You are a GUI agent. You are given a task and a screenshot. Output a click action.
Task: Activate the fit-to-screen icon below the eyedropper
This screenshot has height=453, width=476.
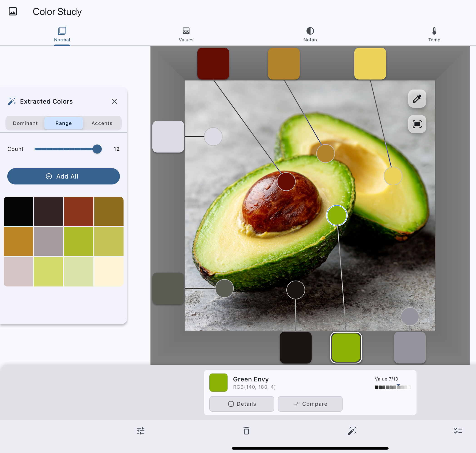[x=417, y=124]
